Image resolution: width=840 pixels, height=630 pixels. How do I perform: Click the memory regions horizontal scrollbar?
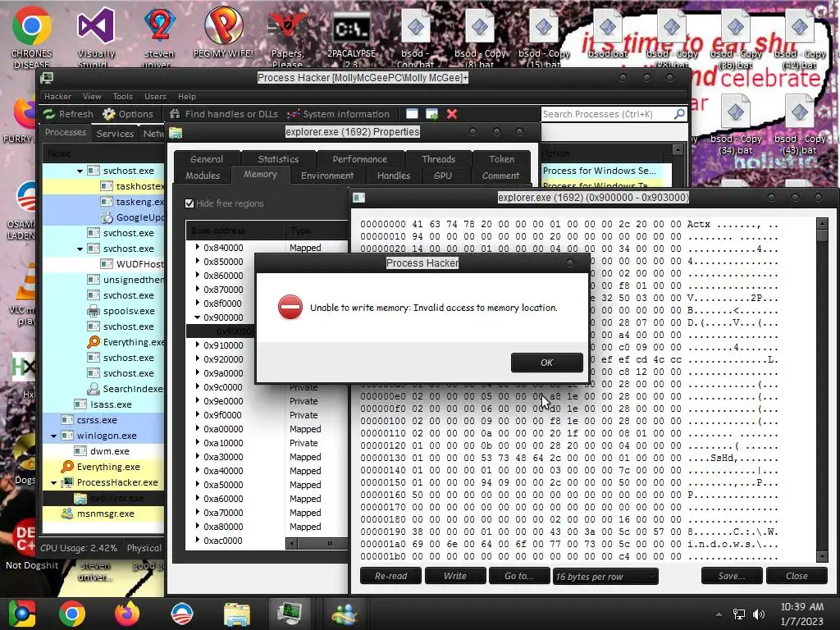317,543
